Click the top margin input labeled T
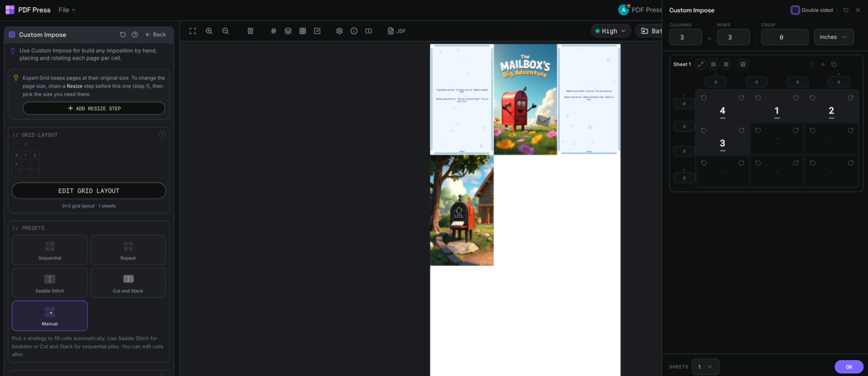Screen dimensions: 868x376 [x=684, y=103]
